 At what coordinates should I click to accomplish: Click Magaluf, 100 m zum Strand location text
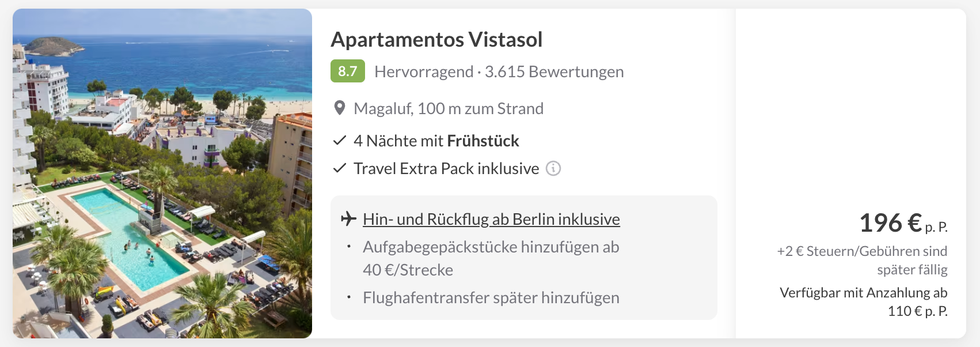coord(449,108)
